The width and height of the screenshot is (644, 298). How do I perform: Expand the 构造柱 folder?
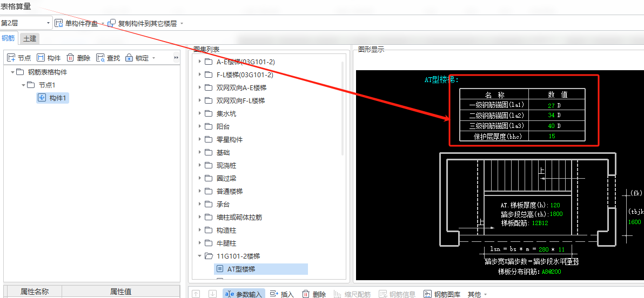(199, 231)
